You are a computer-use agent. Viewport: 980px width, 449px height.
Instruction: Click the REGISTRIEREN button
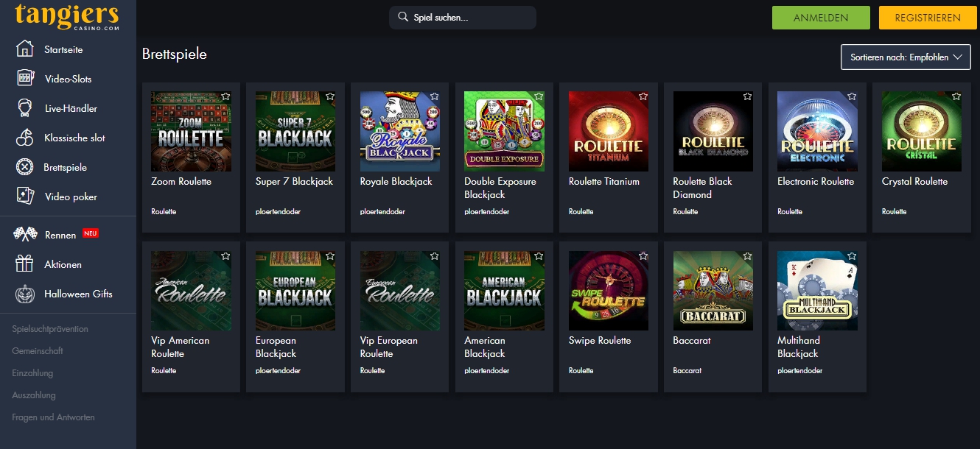(928, 18)
